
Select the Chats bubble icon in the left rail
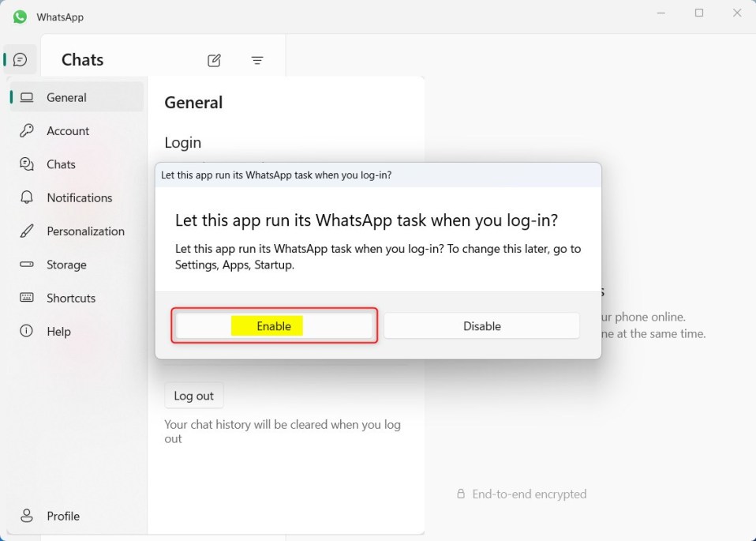(x=20, y=60)
